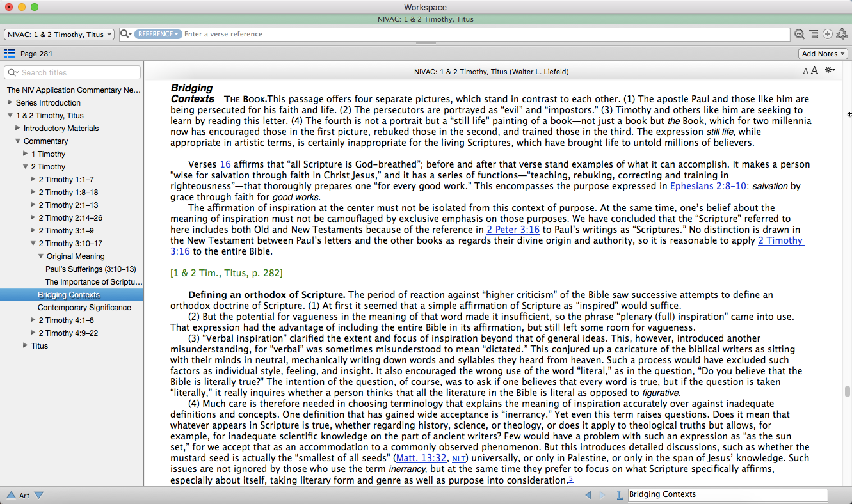The width and height of the screenshot is (852, 504).
Task: Select Paul's Sufferings (3:10–13) entry
Action: pos(90,269)
